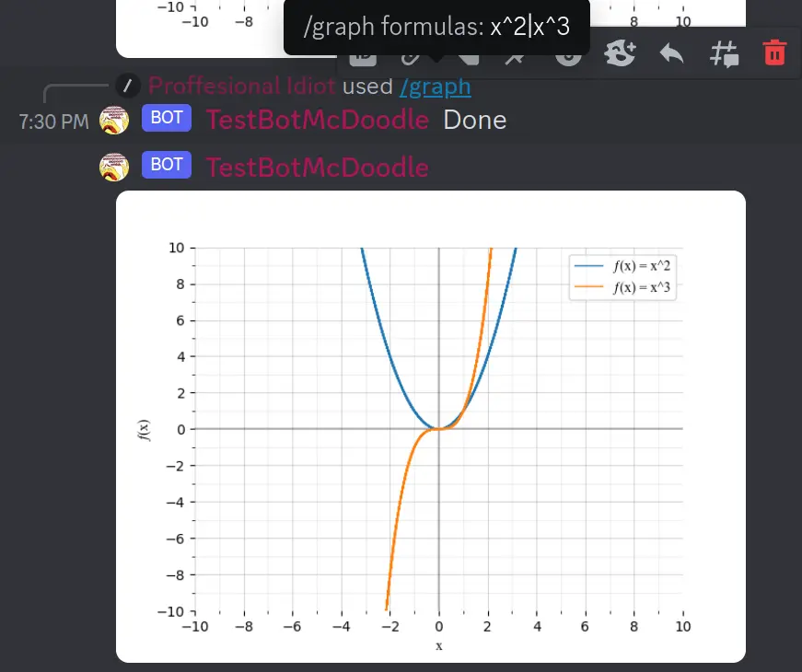The height and width of the screenshot is (672, 802).
Task: Open bot avatar next to Done message
Action: coord(114,120)
